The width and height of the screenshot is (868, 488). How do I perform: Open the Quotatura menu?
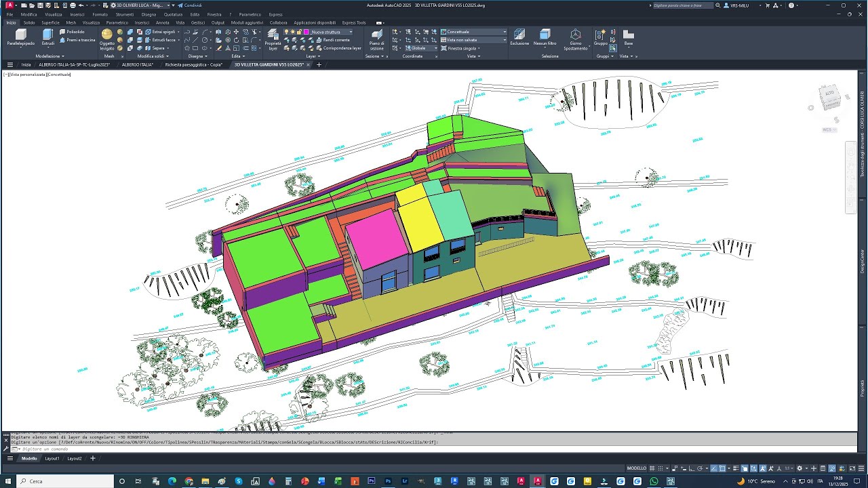[173, 14]
